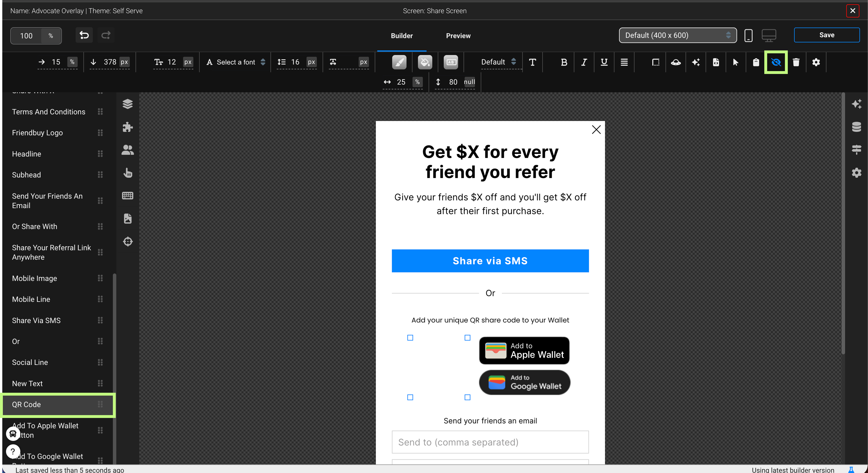868x473 pixels.
Task: Open the keyboard inputs panel icon
Action: click(127, 196)
